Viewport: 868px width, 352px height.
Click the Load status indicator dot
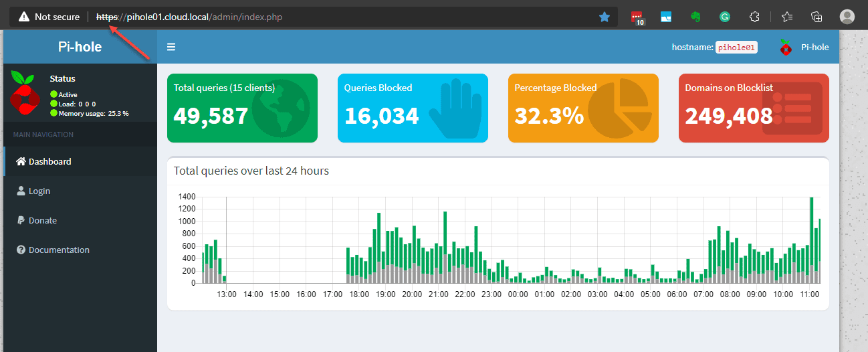[53, 104]
